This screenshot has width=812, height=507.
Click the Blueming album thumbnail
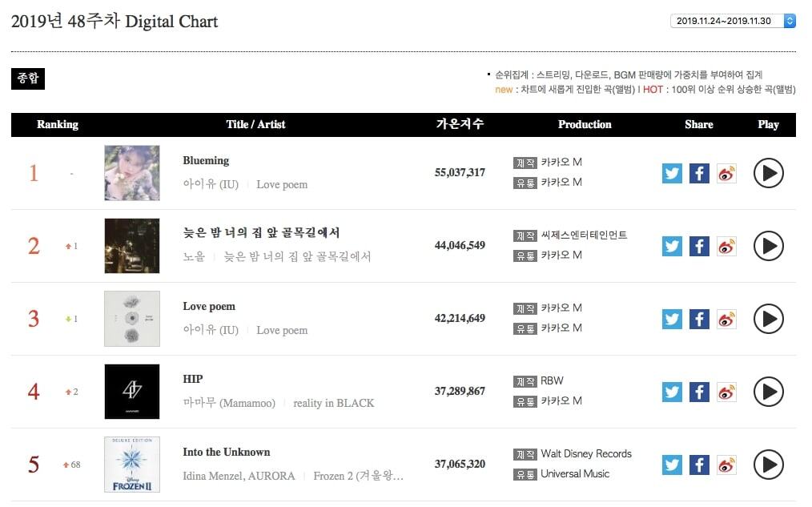tap(132, 173)
